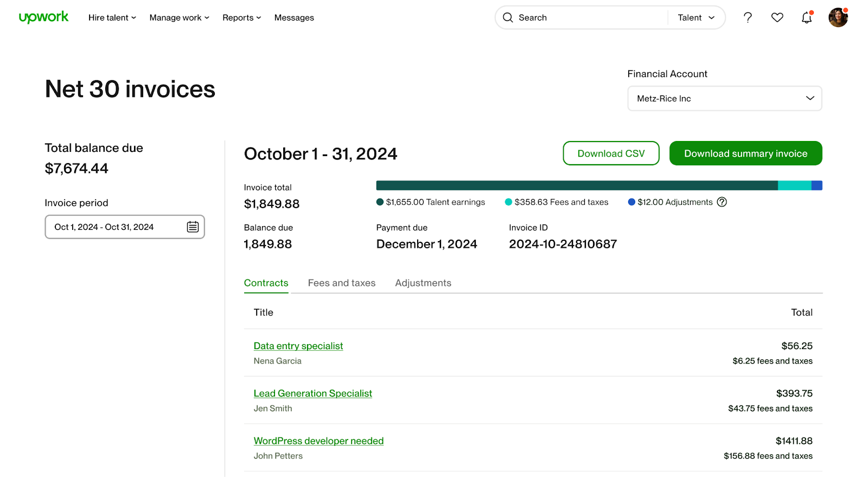Click the Adjustments info help icon
868x477 pixels.
pos(722,202)
